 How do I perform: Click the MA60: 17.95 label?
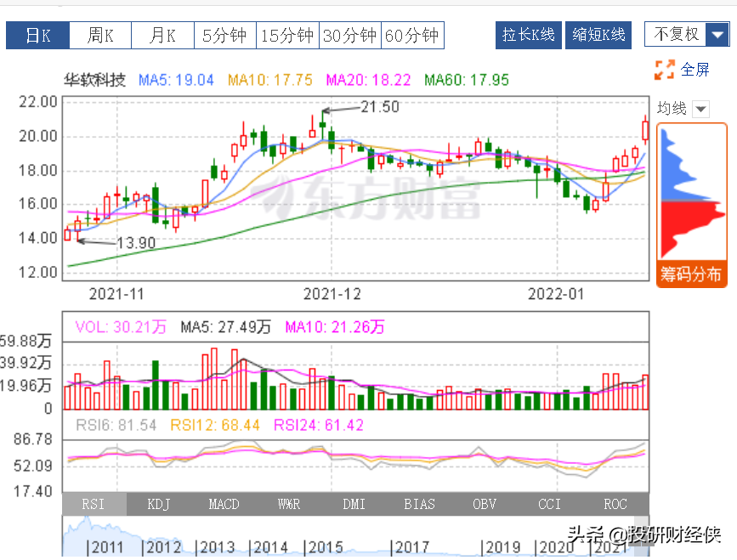point(467,81)
